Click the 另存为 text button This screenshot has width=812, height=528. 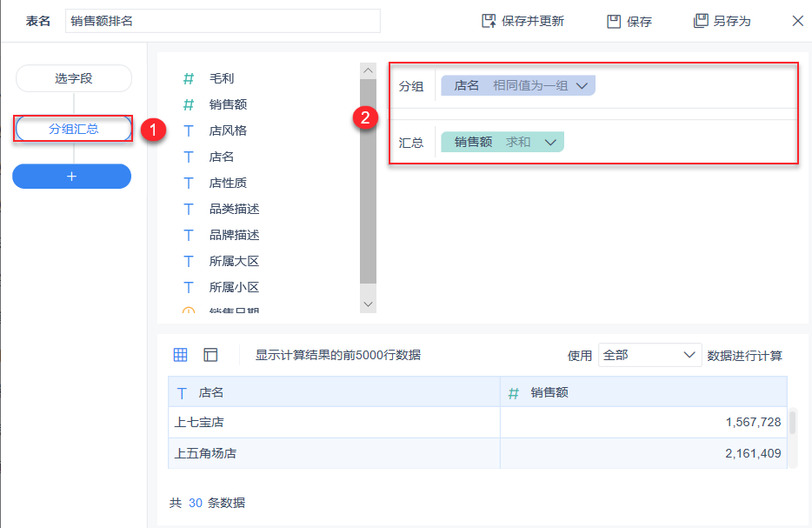pos(732,21)
